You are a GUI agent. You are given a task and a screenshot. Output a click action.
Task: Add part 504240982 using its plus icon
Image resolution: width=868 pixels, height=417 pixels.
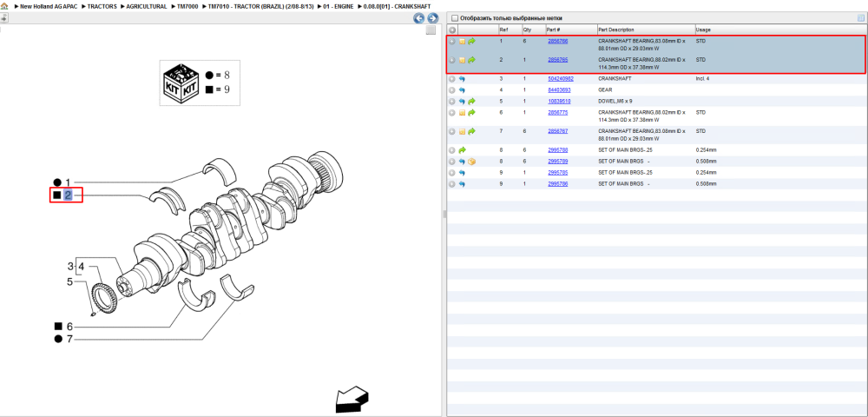[x=451, y=79]
